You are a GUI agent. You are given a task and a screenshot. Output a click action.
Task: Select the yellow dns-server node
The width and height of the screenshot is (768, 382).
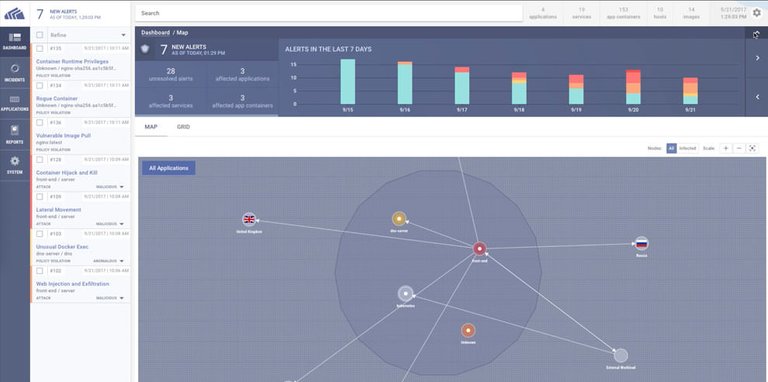pyautogui.click(x=399, y=218)
